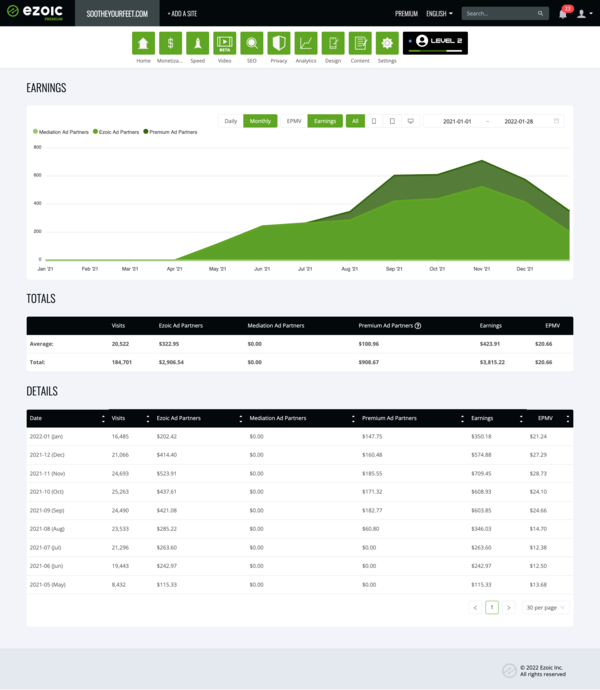Open the Settings gear icon
This screenshot has height=690, width=600.
pyautogui.click(x=387, y=43)
